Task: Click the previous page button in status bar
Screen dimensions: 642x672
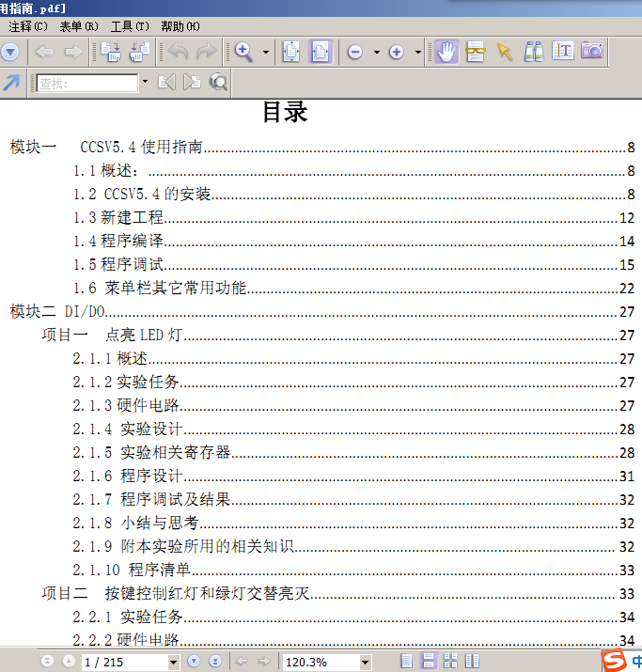Action: [x=69, y=661]
